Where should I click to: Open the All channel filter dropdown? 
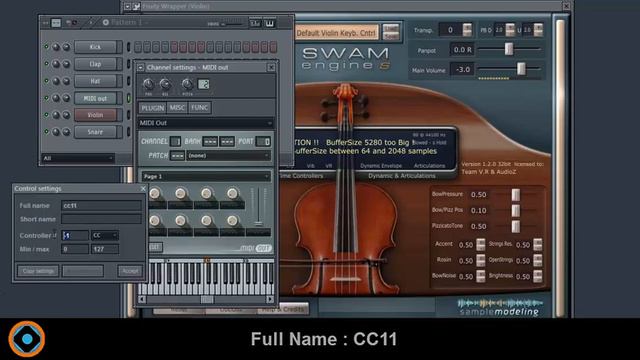pos(78,158)
